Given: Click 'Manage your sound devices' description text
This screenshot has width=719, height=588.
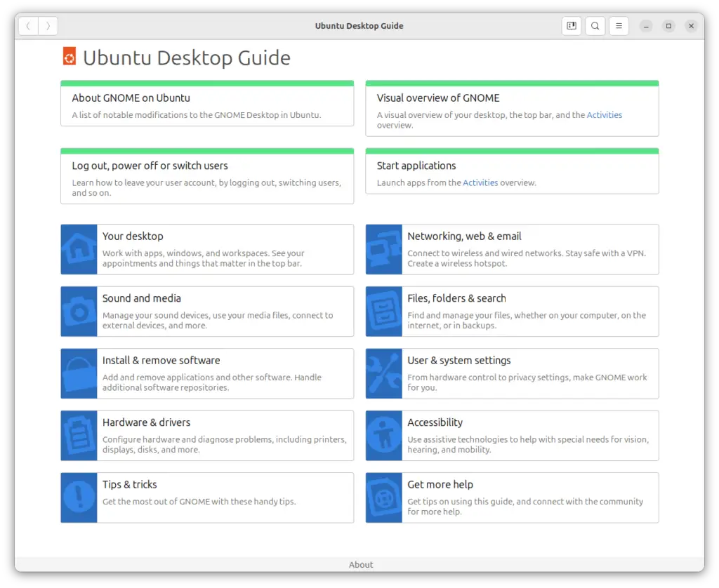Looking at the screenshot, I should click(218, 321).
